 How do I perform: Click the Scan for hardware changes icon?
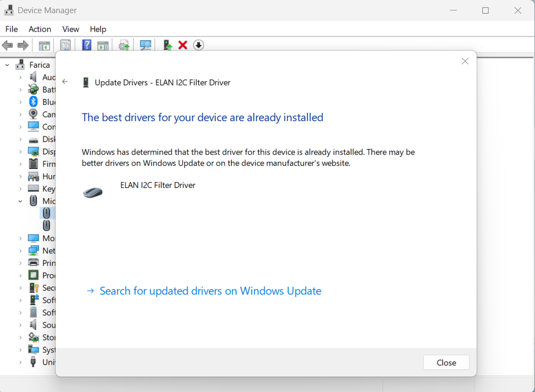pyautogui.click(x=146, y=45)
